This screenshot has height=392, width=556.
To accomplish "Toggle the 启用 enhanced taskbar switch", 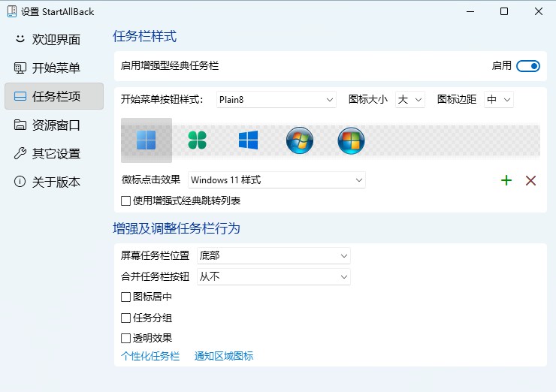I will (x=528, y=66).
